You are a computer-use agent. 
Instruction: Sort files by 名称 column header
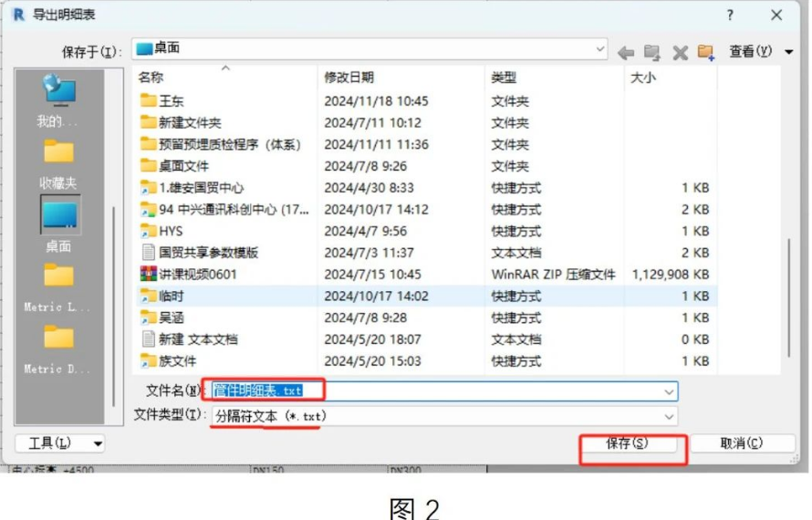coord(225,78)
